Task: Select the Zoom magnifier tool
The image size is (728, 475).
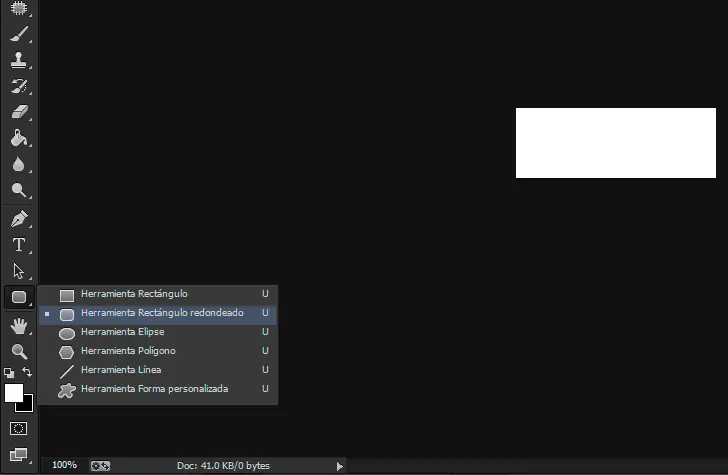Action: 19,351
